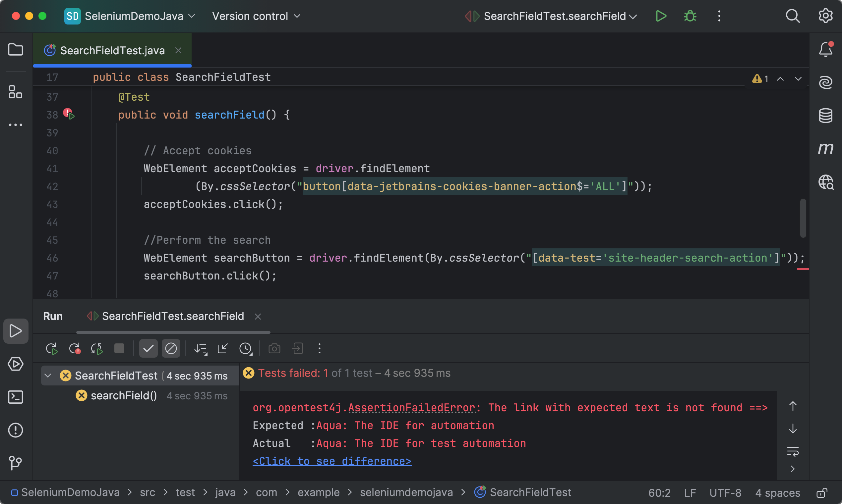The image size is (842, 504).
Task: Open the Database tool window
Action: tap(826, 116)
